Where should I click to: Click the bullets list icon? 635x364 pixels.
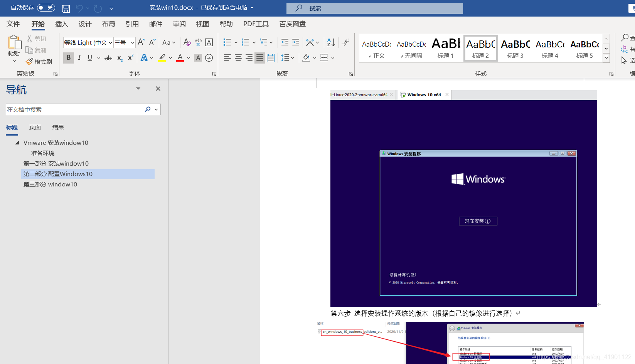point(227,42)
